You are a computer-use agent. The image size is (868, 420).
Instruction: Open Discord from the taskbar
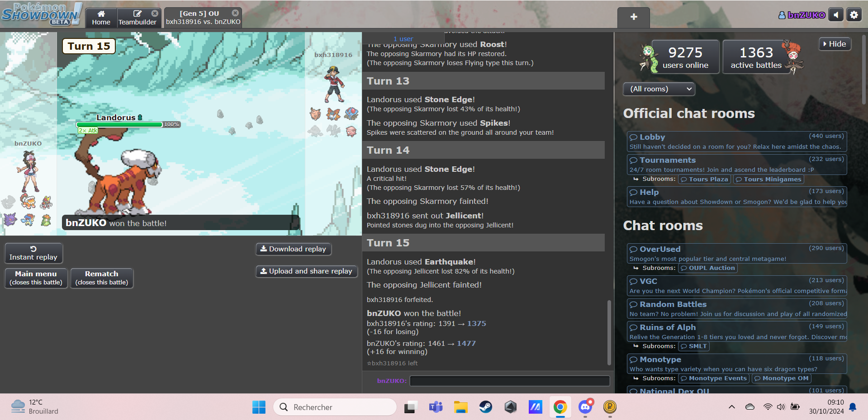pyautogui.click(x=585, y=407)
